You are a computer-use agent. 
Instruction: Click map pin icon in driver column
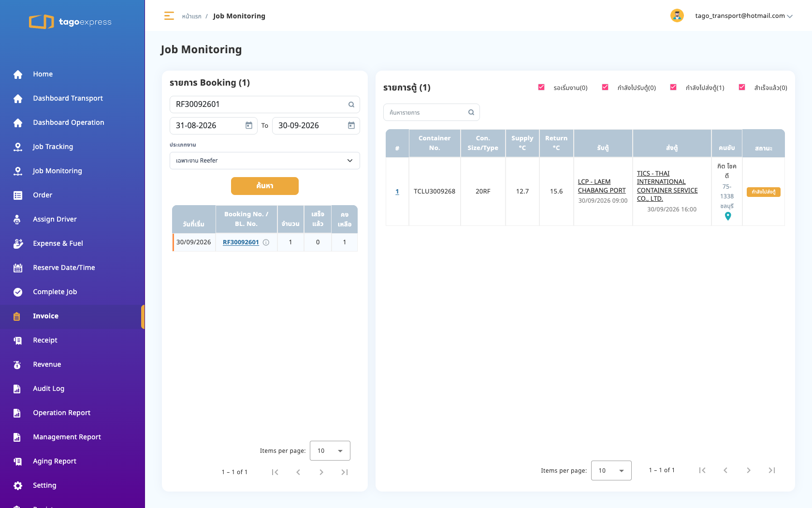click(x=728, y=216)
